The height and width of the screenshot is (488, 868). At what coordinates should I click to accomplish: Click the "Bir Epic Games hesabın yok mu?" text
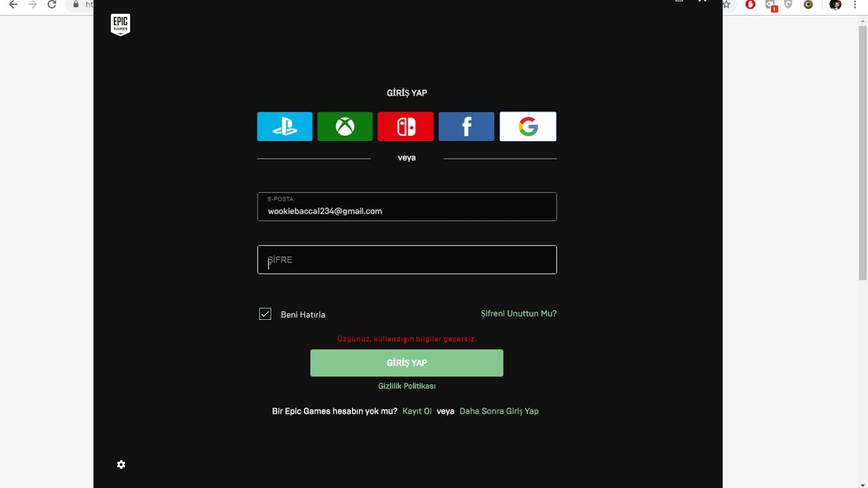(335, 411)
